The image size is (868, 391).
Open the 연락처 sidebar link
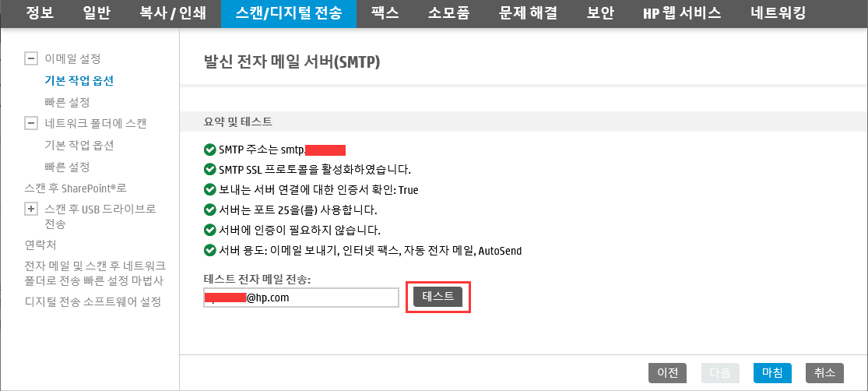[x=40, y=245]
